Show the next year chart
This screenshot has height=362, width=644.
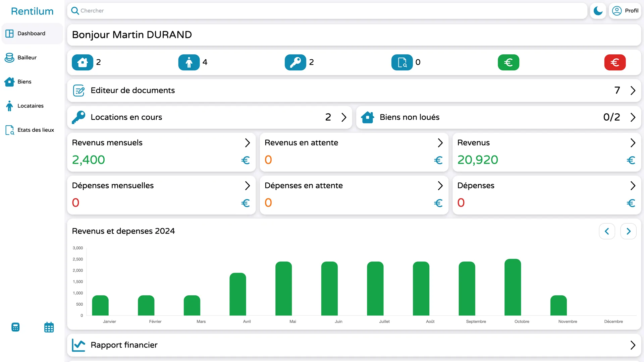[x=628, y=231]
